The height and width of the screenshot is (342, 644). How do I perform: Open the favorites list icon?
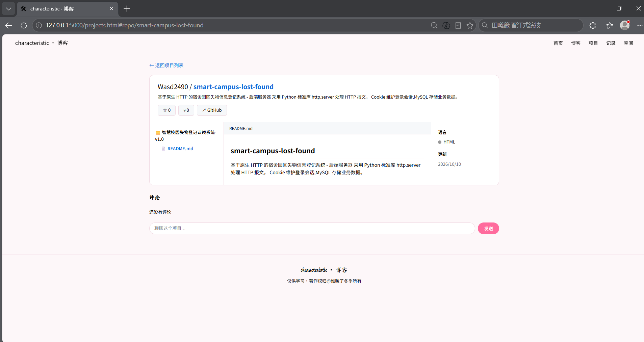[x=610, y=25]
